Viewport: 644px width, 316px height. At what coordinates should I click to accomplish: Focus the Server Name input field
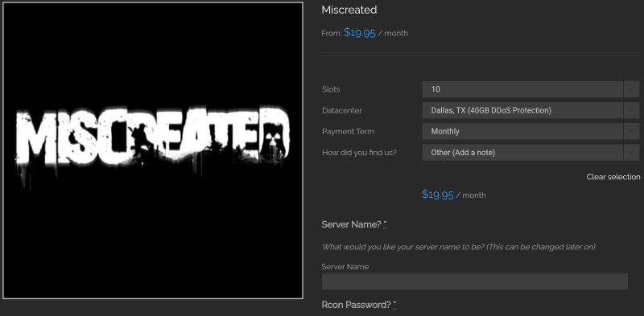point(474,281)
